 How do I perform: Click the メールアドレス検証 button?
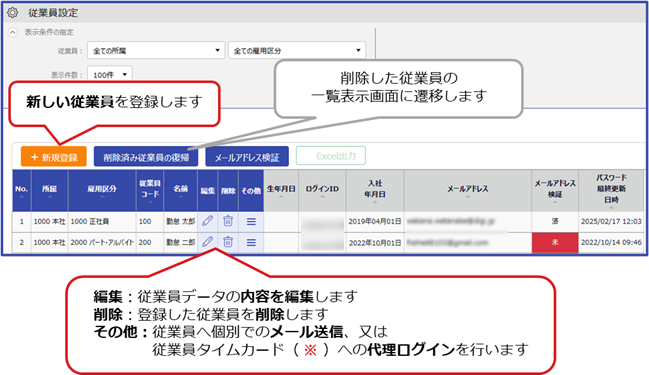[x=247, y=157]
